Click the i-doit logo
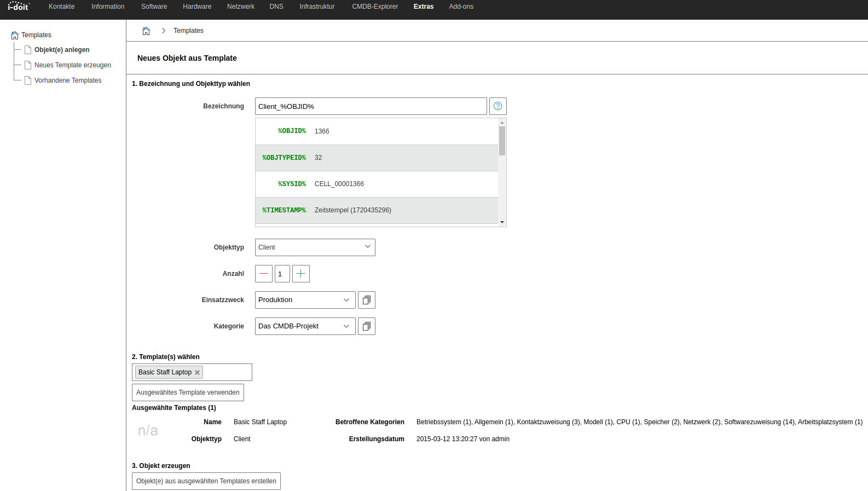 click(19, 7)
